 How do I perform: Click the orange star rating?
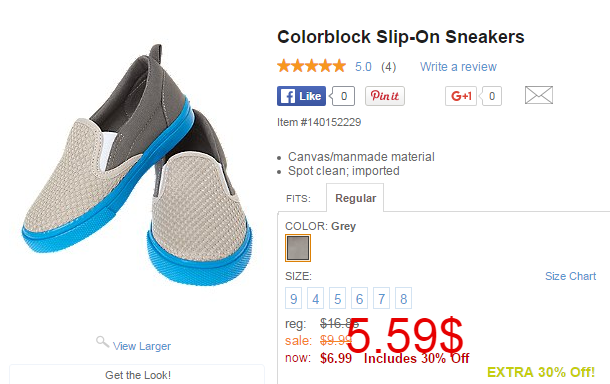pyautogui.click(x=311, y=66)
